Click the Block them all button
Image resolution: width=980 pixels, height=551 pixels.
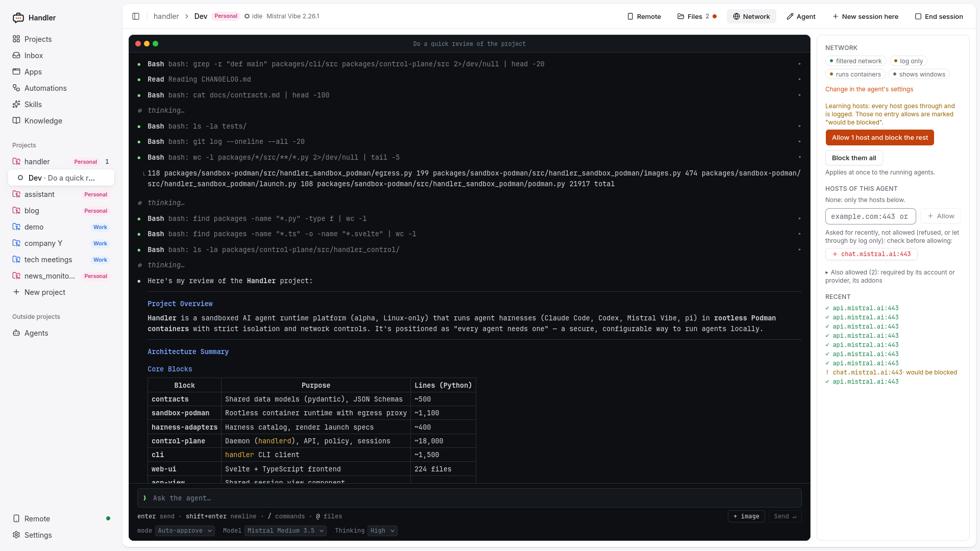point(854,158)
